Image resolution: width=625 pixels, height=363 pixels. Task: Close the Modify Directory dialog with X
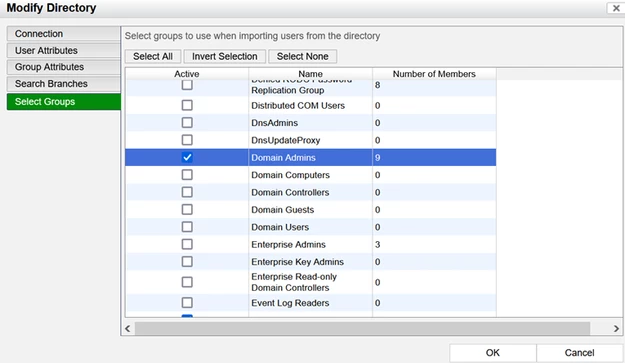(x=616, y=8)
